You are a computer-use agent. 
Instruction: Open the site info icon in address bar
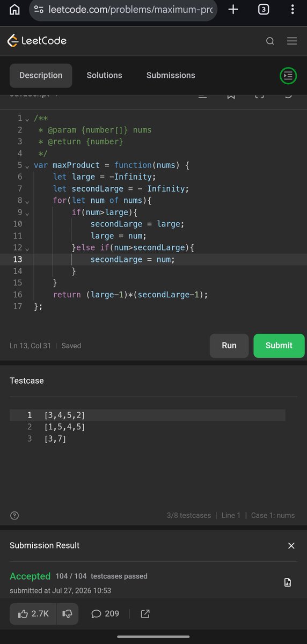coord(39,10)
